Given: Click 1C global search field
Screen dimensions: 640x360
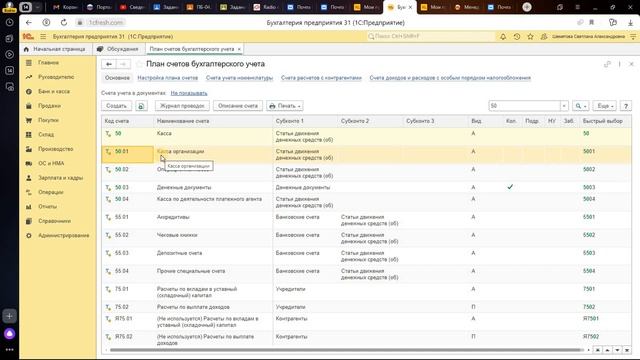Looking at the screenshot, I should click(431, 37).
